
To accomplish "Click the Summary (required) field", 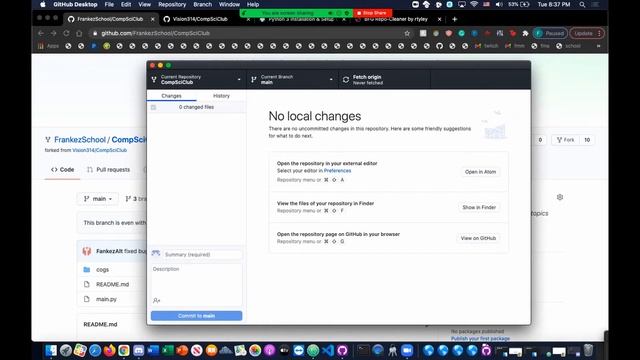I will 202,254.
